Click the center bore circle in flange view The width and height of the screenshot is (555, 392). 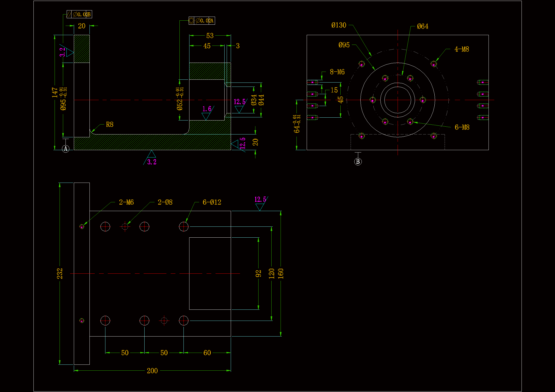point(398,100)
